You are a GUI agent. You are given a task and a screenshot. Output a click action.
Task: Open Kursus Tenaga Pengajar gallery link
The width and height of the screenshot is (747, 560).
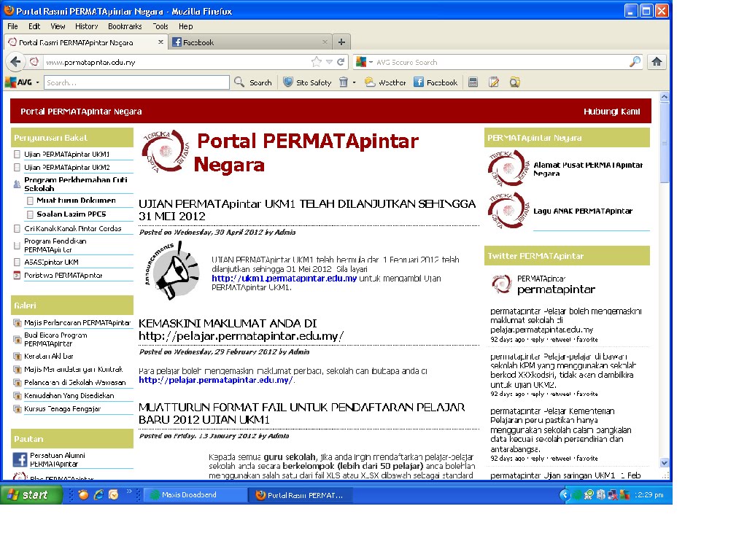pos(63,408)
